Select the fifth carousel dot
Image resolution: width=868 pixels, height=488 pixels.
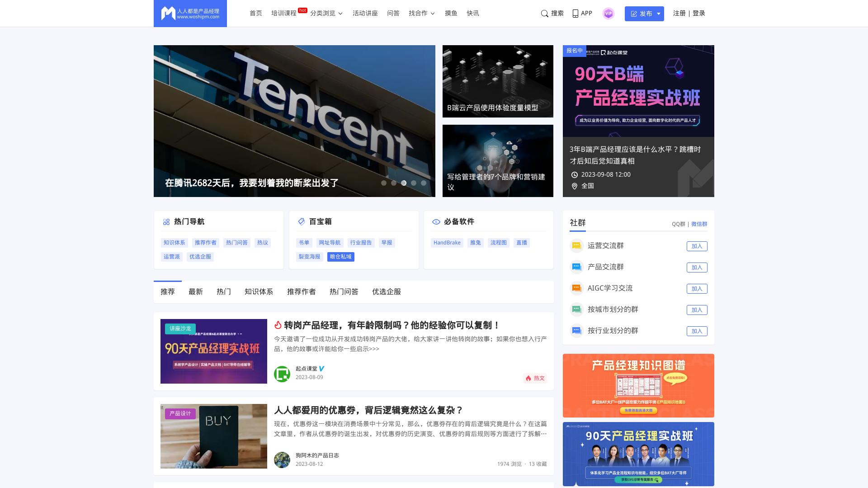pos(424,183)
